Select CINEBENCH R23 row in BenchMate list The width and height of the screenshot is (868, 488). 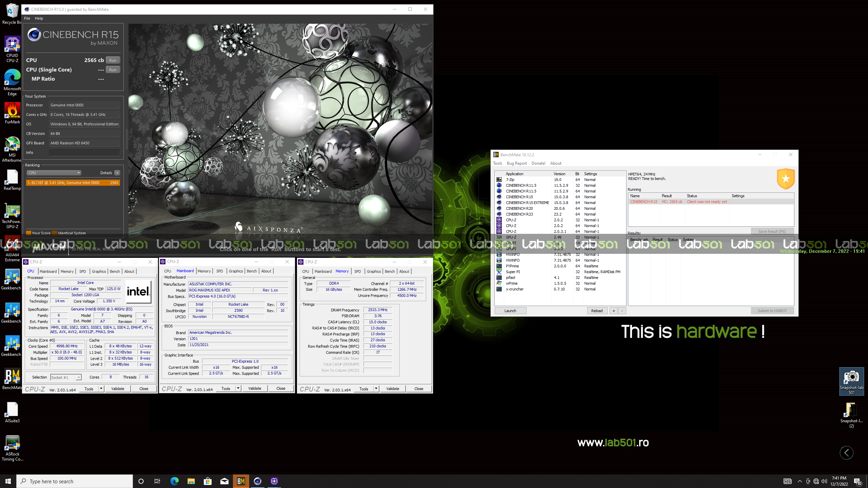(x=560, y=214)
